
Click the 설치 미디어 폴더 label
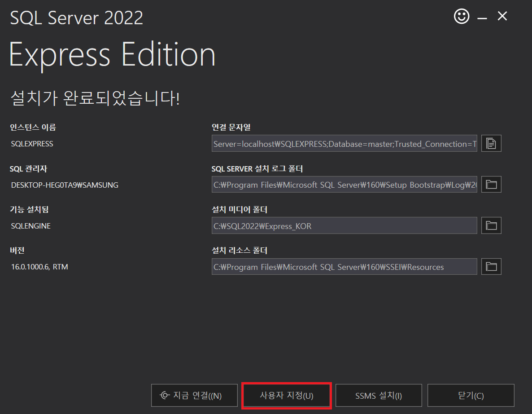point(240,210)
